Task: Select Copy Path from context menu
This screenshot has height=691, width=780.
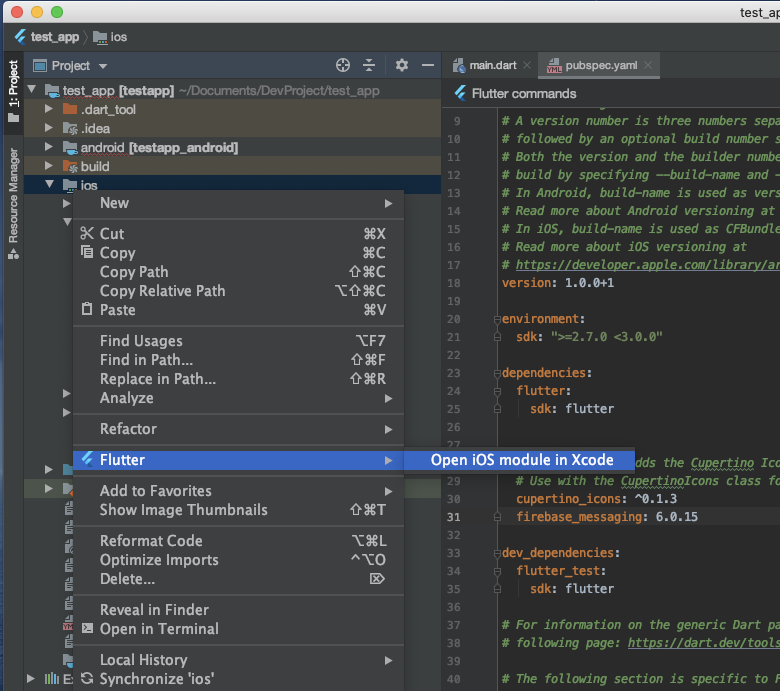Action: point(238,272)
